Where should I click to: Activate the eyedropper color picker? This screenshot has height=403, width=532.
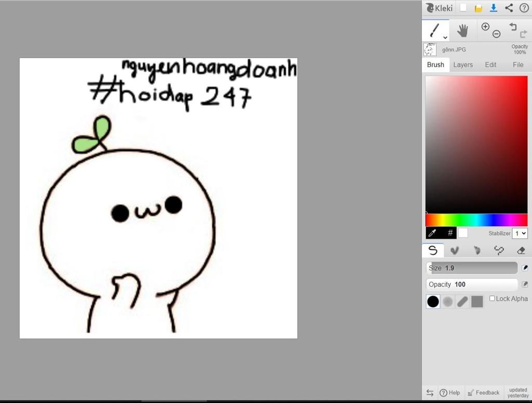tap(433, 233)
